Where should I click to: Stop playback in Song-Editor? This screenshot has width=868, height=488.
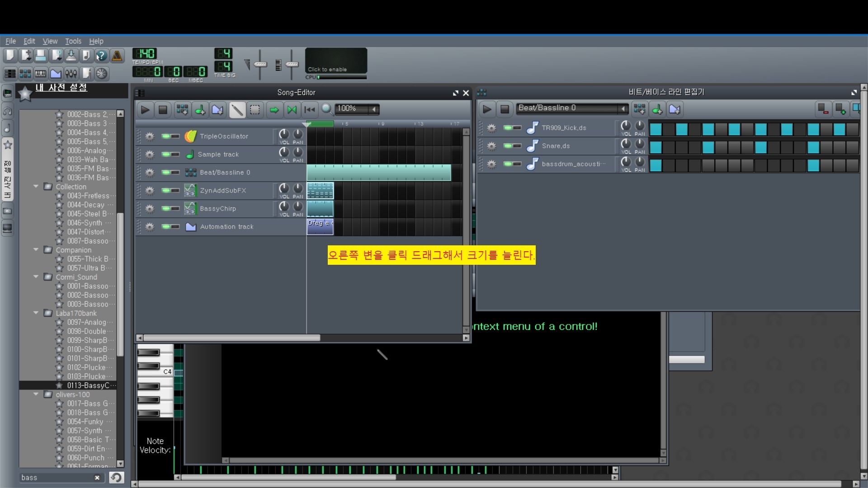click(163, 109)
